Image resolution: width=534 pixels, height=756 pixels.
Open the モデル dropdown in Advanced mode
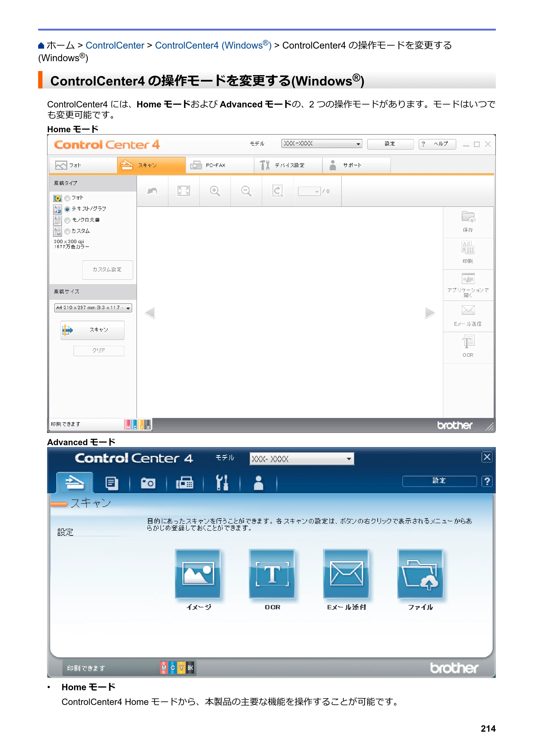pyautogui.click(x=302, y=459)
